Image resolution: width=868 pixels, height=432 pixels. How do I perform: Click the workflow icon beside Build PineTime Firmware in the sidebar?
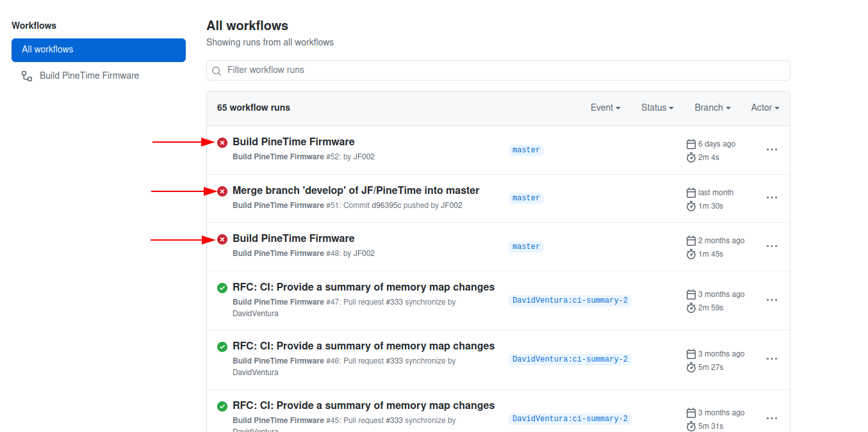coord(27,76)
